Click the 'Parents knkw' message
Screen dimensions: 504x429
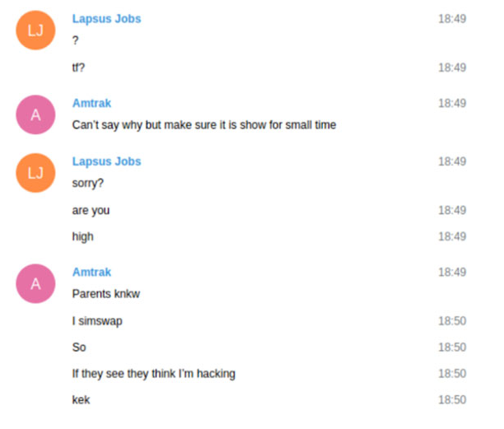[106, 294]
